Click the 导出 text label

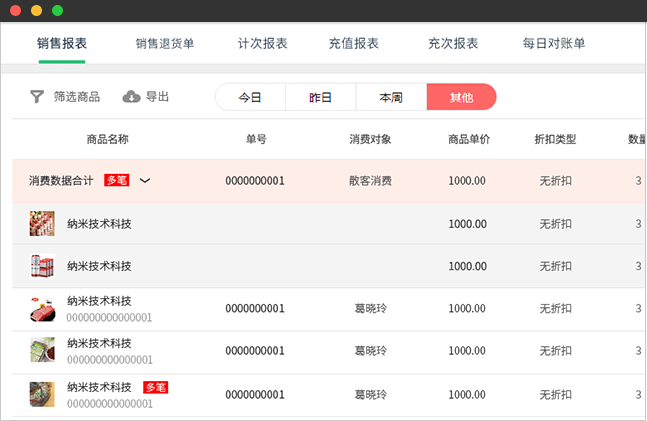158,97
